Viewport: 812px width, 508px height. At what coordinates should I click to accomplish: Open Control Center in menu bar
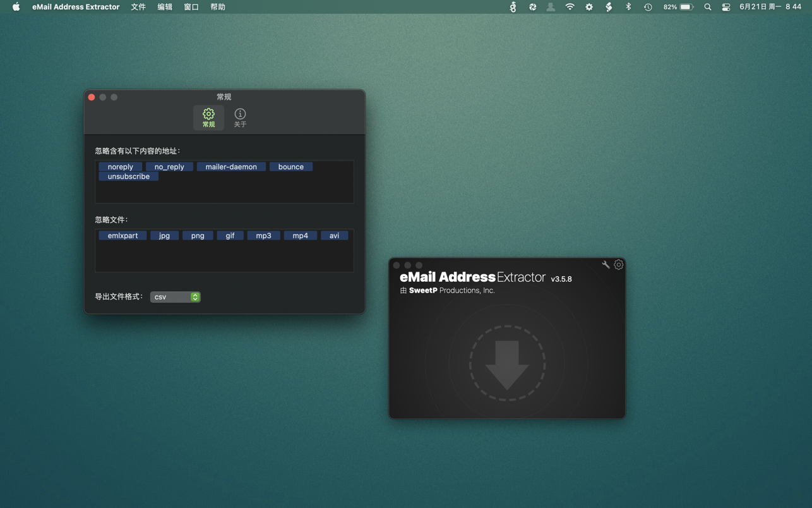pos(726,7)
